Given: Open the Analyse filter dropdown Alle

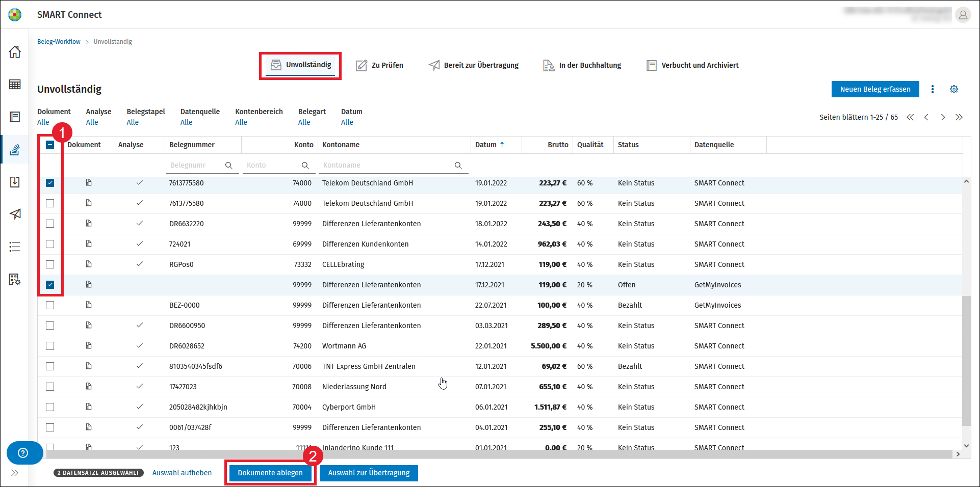Looking at the screenshot, I should click(x=92, y=122).
